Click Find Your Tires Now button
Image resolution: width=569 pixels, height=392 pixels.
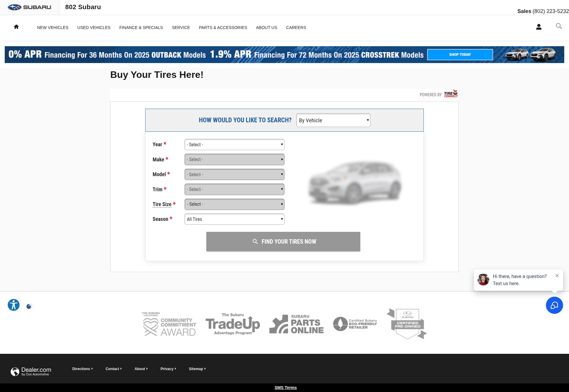coord(283,242)
